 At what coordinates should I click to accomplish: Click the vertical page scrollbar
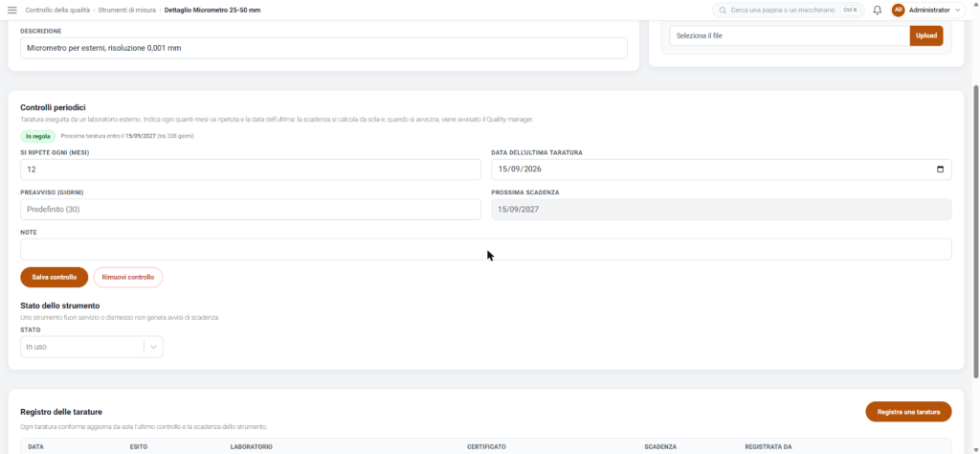tap(976, 232)
